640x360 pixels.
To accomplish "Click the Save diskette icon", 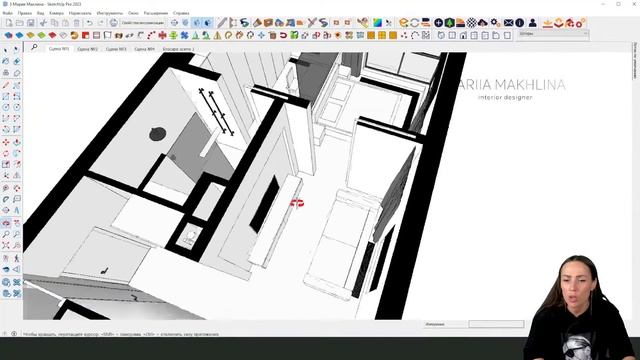I will [31, 23].
